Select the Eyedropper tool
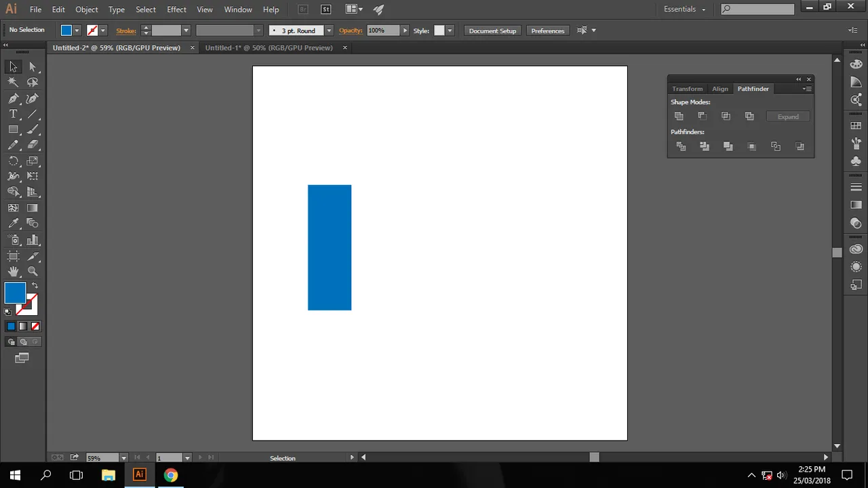The height and width of the screenshot is (488, 868). click(x=13, y=223)
